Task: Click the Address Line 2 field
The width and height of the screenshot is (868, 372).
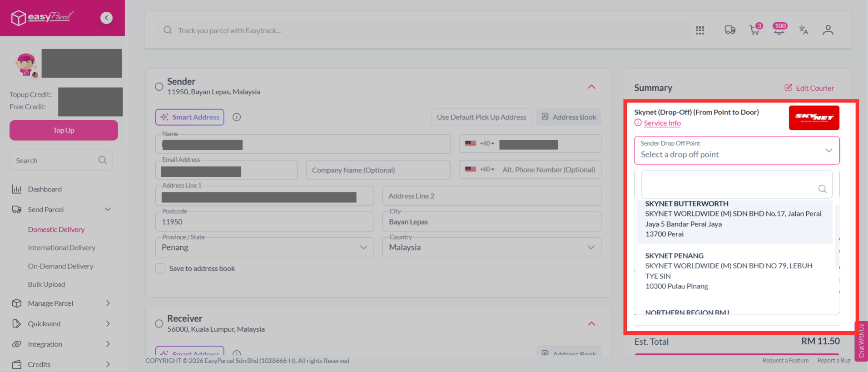Action: pyautogui.click(x=492, y=196)
